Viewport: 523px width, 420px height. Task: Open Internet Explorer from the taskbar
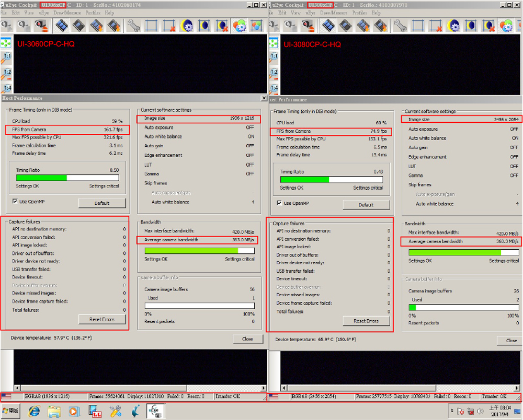(35, 411)
